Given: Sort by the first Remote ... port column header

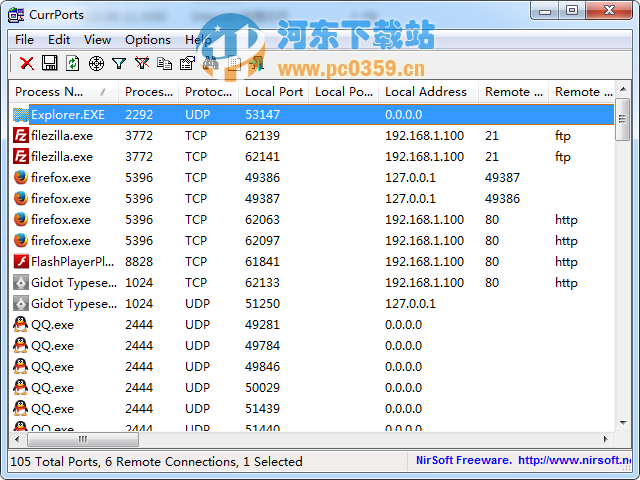Looking at the screenshot, I should click(x=513, y=92).
